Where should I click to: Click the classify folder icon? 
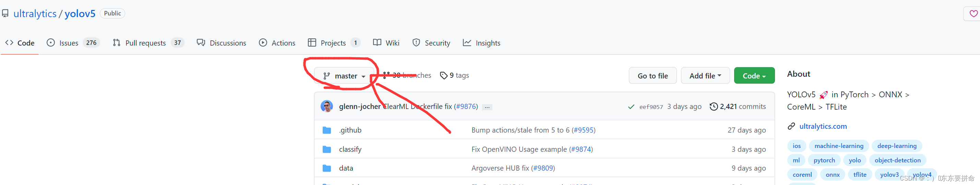point(326,149)
